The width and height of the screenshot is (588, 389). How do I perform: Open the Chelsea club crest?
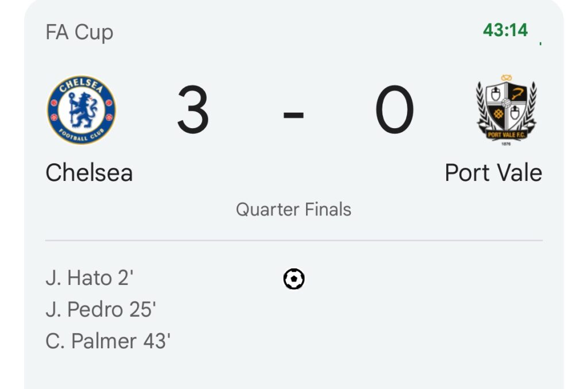coord(81,110)
